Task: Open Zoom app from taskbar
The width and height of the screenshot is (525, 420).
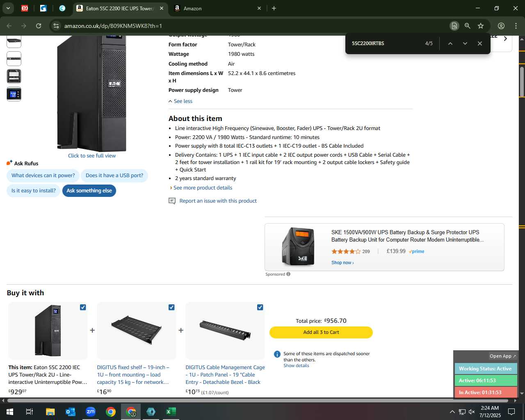Action: click(x=90, y=412)
